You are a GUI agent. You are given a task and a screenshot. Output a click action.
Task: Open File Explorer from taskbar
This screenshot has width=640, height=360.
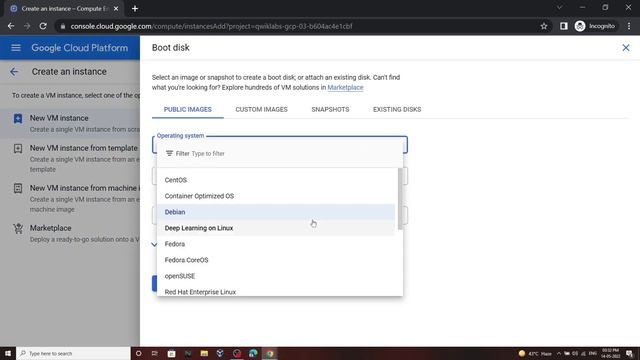point(204,353)
